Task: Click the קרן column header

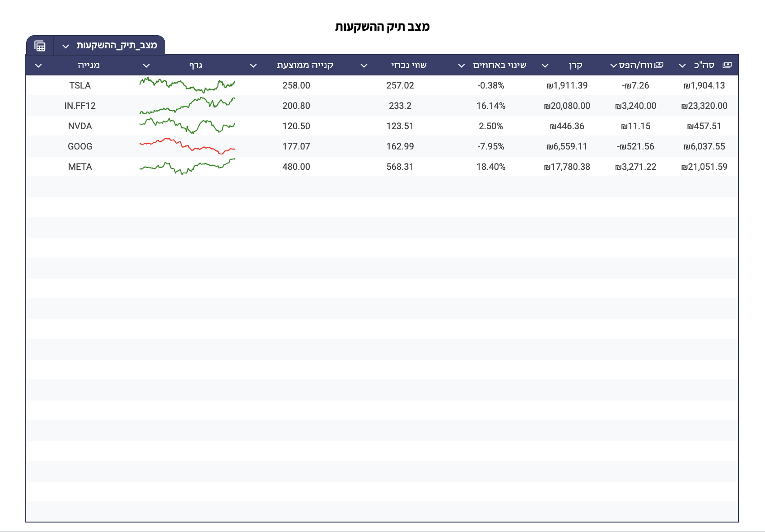Action: click(x=576, y=65)
